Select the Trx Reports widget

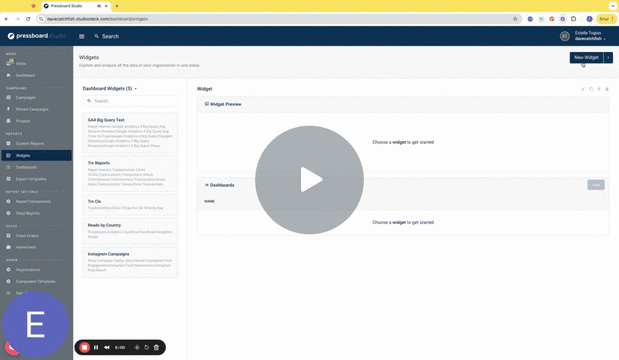pos(130,174)
